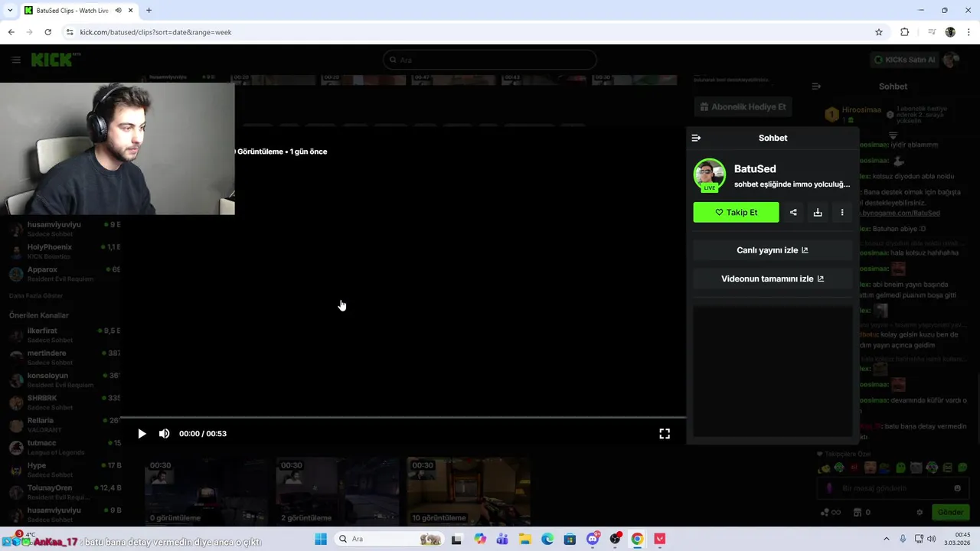Mute the clip volume speaker icon
Screen dimensions: 980x551
pos(164,433)
